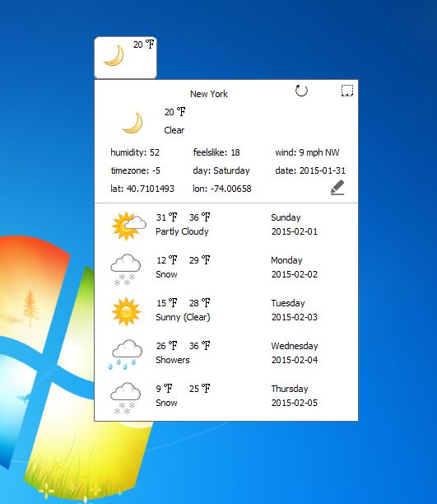Click the 'Sunday' day label

pyautogui.click(x=286, y=217)
